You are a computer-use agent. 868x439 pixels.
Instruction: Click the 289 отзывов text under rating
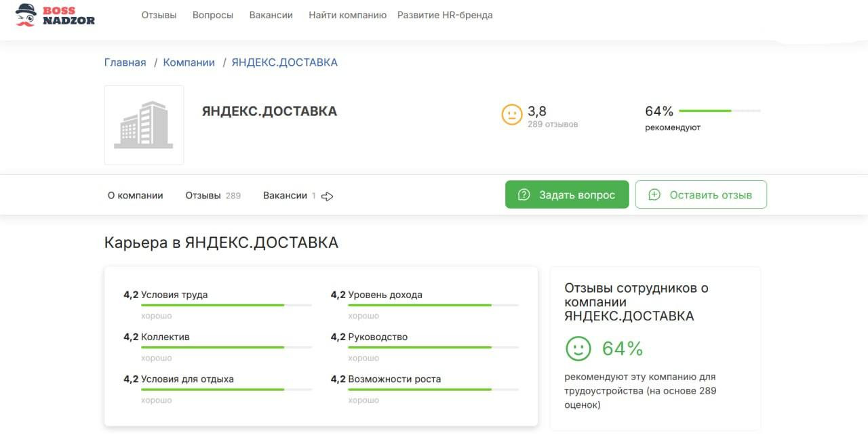tap(553, 125)
